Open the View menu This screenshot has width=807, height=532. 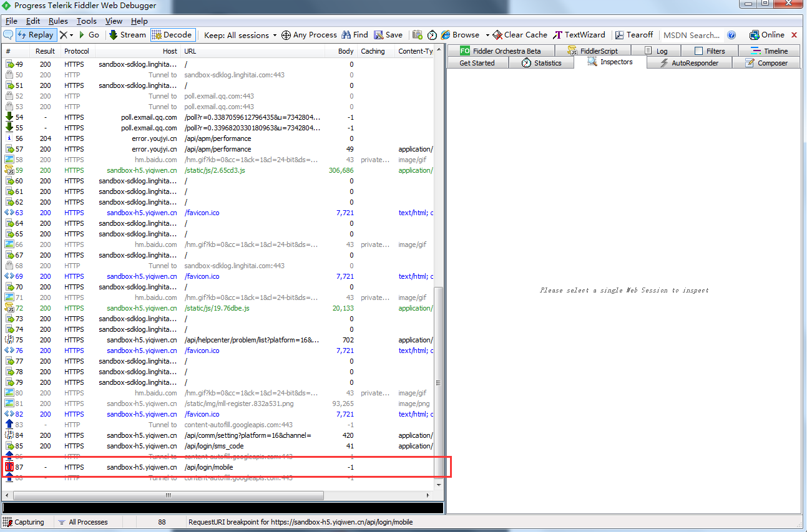click(114, 21)
